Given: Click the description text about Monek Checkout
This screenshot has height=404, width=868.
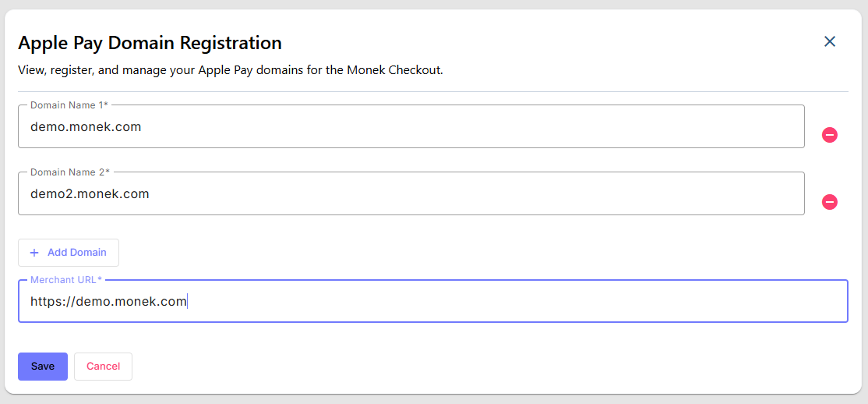Looking at the screenshot, I should pyautogui.click(x=230, y=70).
